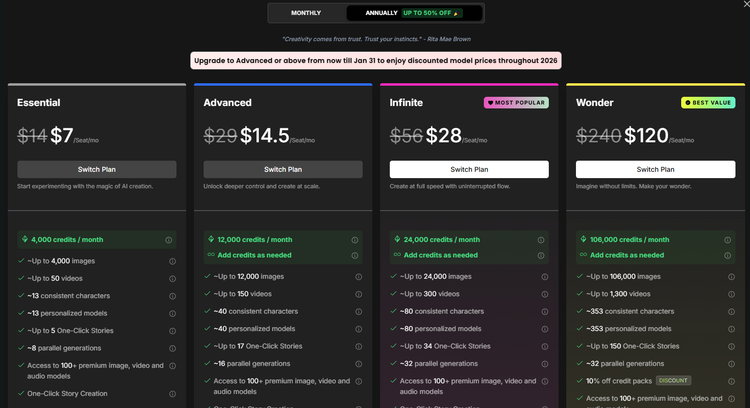Open info icon for 12,000 credits / month

[355, 240]
